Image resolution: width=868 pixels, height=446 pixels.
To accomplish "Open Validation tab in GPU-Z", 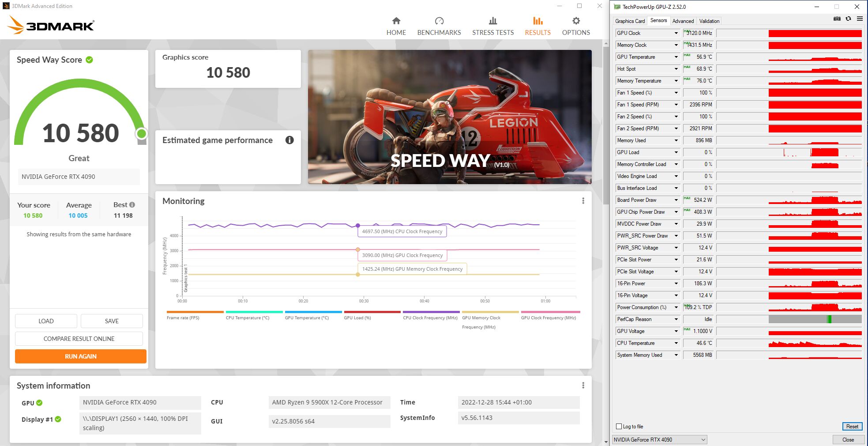I will click(x=709, y=21).
